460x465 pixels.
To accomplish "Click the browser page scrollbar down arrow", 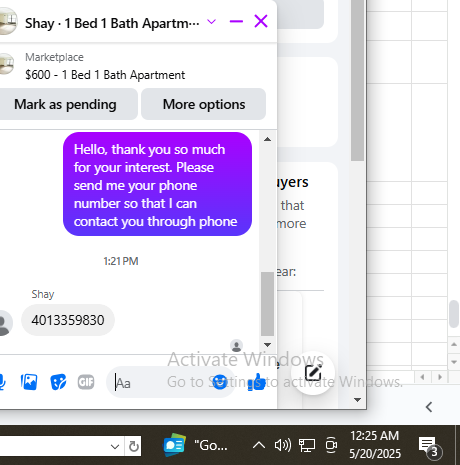I will pyautogui.click(x=357, y=400).
